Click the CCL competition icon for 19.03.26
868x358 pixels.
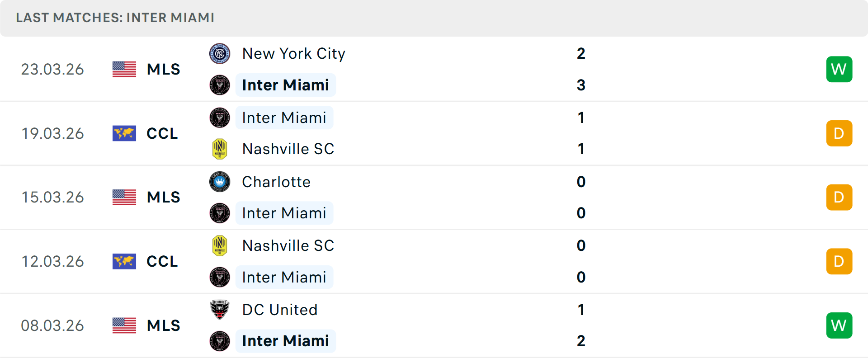[x=124, y=133]
